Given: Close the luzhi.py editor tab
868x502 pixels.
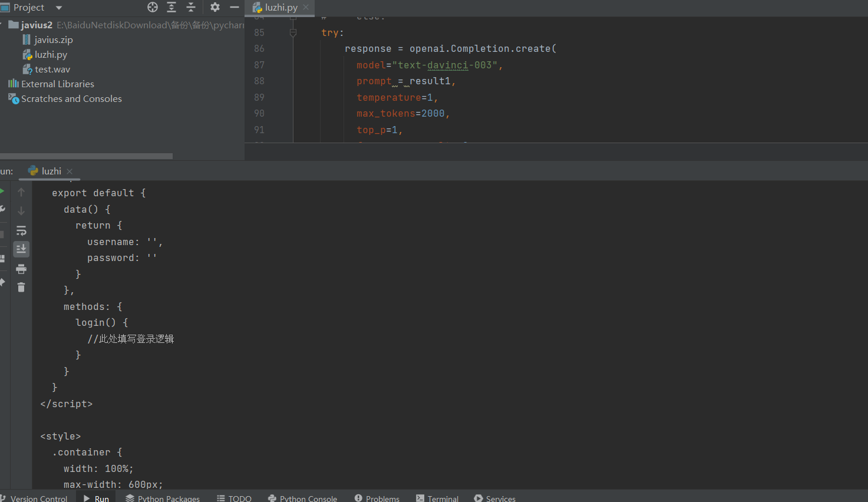Looking at the screenshot, I should (x=306, y=7).
